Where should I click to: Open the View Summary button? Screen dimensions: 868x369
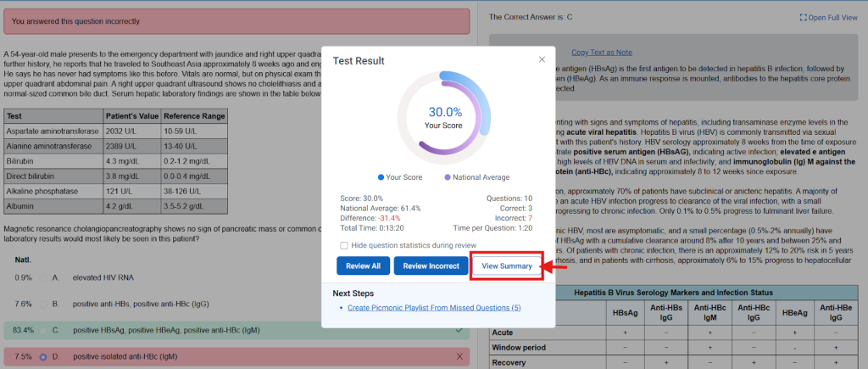tap(507, 266)
